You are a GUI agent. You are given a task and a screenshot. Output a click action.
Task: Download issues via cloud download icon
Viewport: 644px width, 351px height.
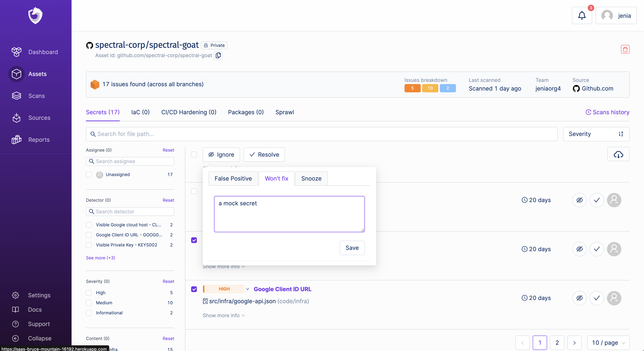(618, 154)
